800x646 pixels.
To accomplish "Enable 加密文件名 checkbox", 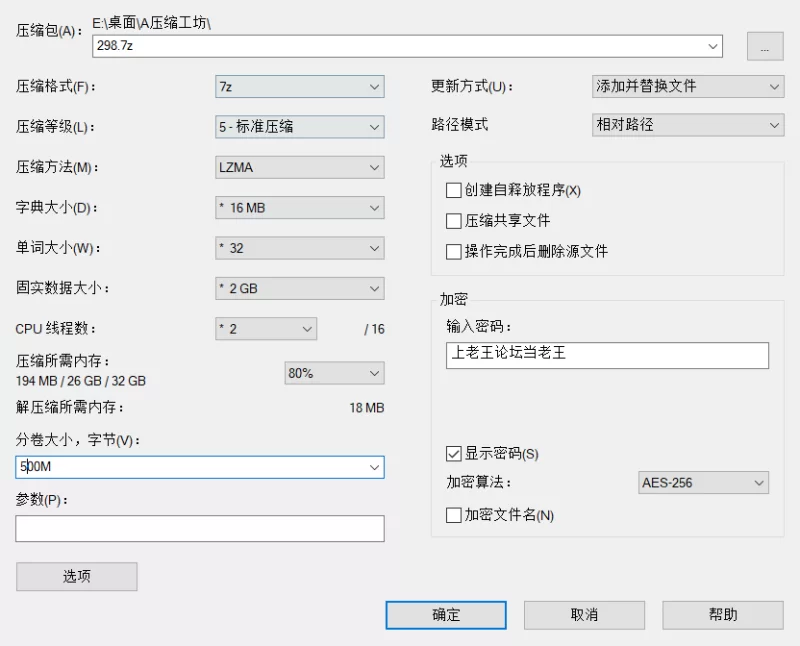I will tap(454, 515).
